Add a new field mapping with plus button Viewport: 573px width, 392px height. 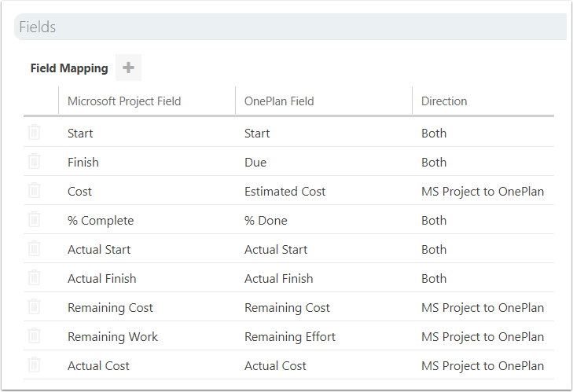128,68
